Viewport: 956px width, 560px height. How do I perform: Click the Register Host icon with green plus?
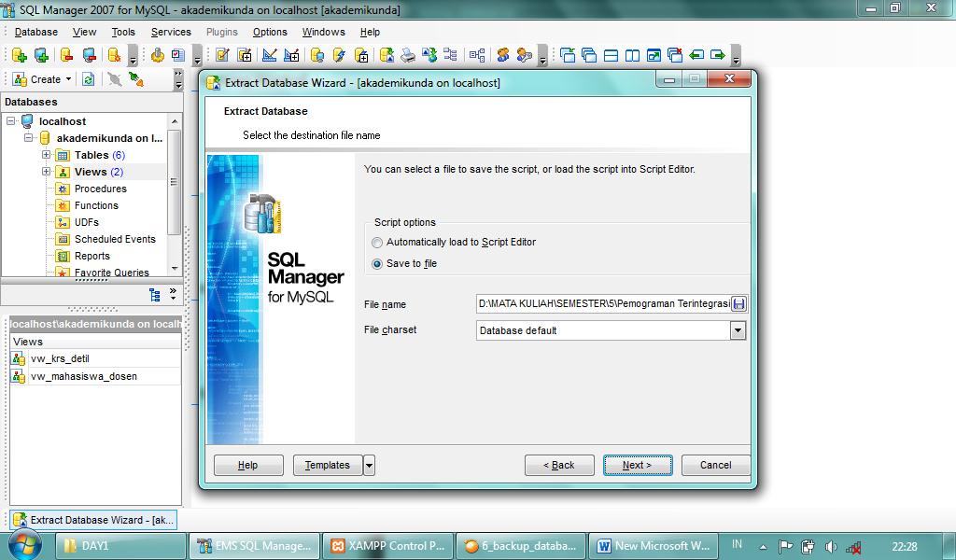click(41, 55)
